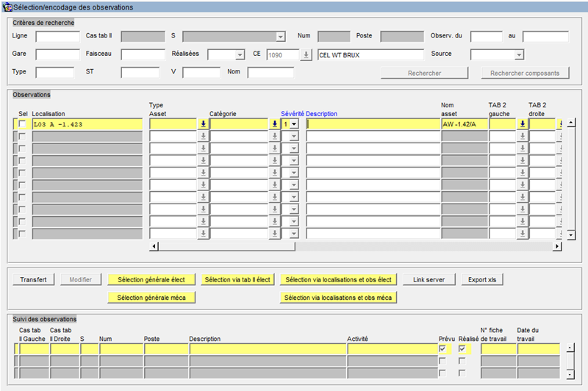Click the application icon in the title bar
The image size is (588, 391).
(x=7, y=7)
